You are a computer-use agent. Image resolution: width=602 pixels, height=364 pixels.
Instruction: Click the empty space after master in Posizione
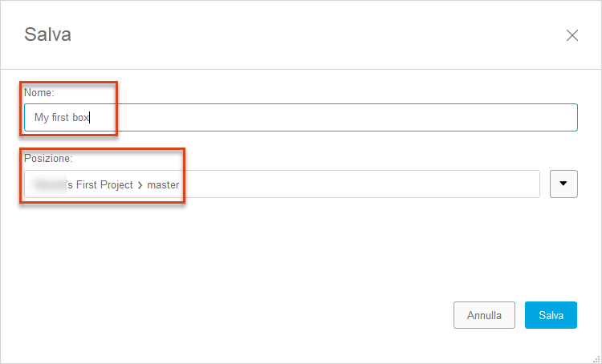pos(357,184)
